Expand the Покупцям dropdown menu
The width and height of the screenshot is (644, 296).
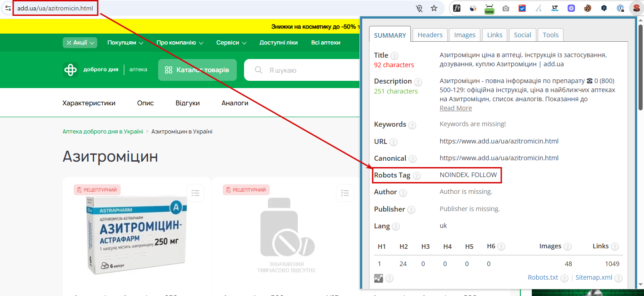click(125, 43)
